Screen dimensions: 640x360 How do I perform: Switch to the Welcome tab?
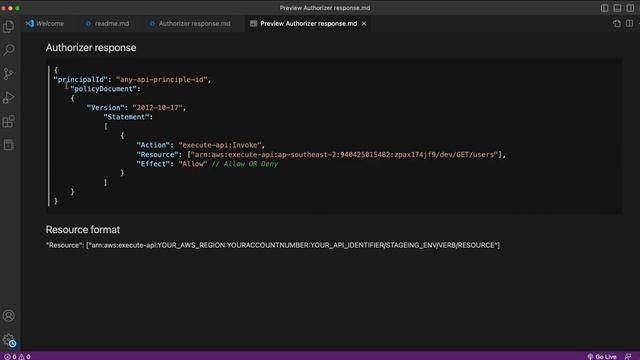tap(45, 24)
